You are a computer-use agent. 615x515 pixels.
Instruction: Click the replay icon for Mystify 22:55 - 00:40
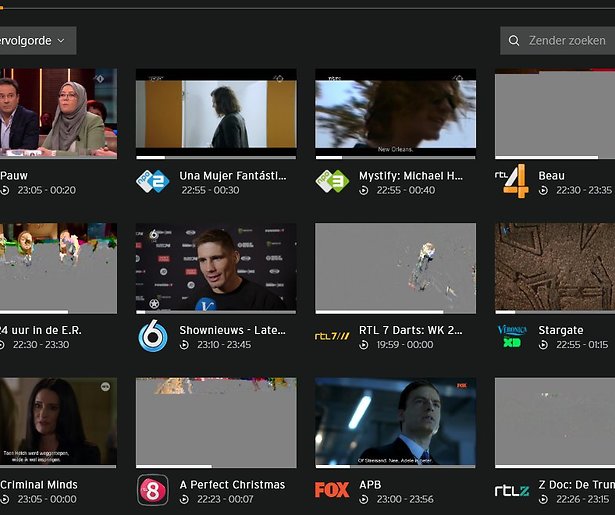click(x=364, y=191)
